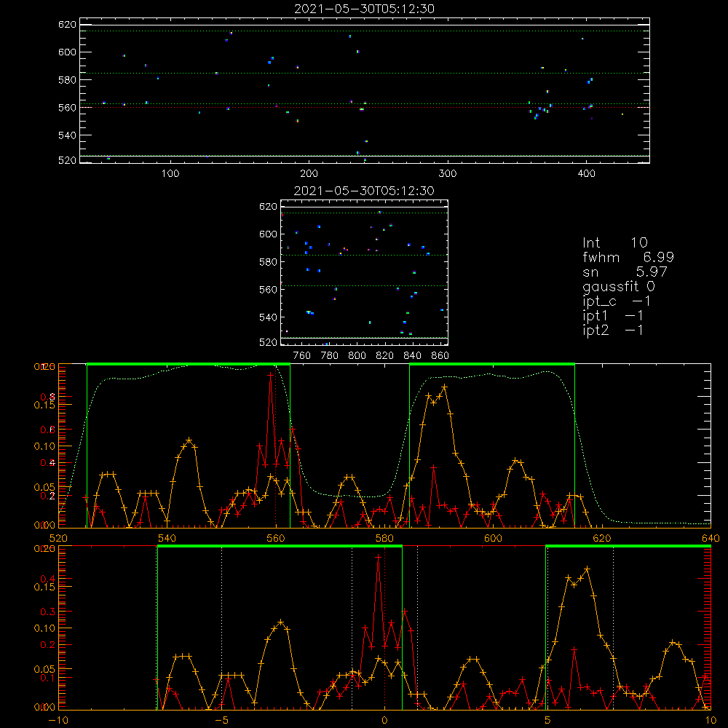Image resolution: width=728 pixels, height=728 pixels.
Task: Click x-axis label -5 on bottom plot
Action: [x=221, y=720]
